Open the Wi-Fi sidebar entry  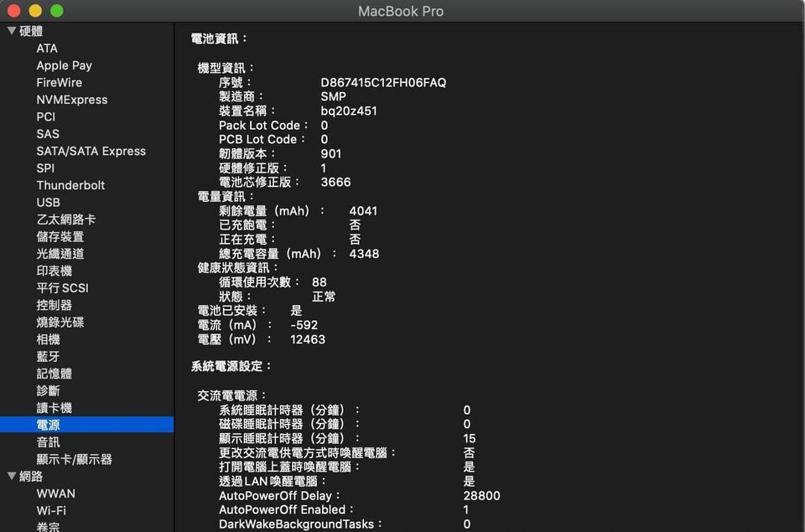click(x=51, y=510)
